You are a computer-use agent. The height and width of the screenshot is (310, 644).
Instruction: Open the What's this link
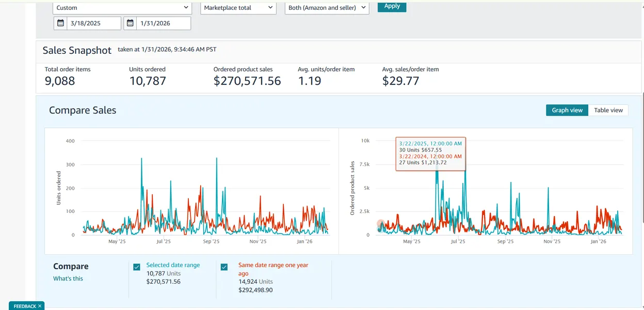(68, 278)
